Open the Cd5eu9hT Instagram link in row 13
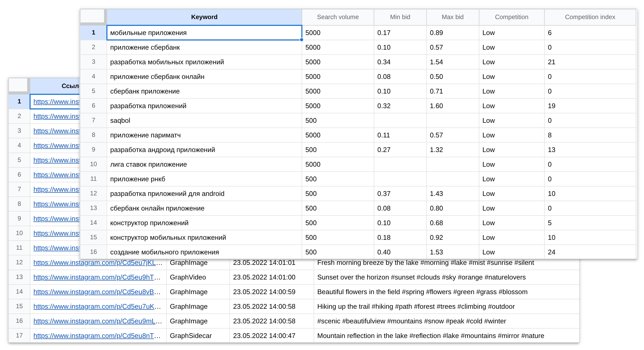This screenshot has width=644, height=350. point(97,277)
